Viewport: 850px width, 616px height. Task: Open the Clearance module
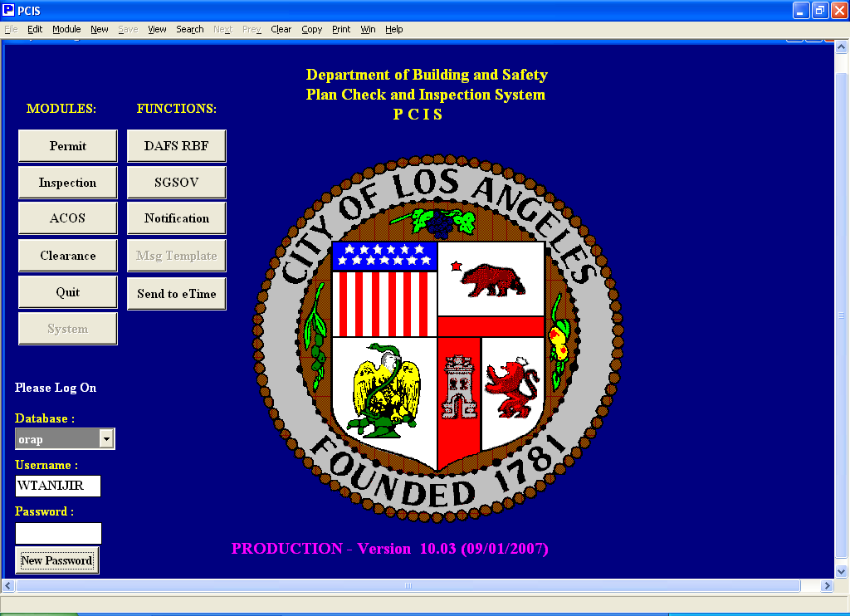pos(66,255)
